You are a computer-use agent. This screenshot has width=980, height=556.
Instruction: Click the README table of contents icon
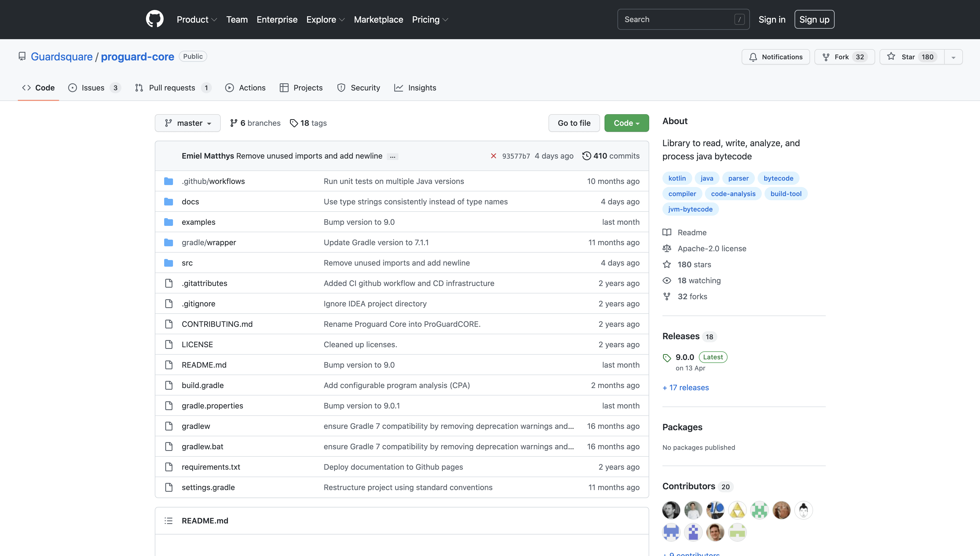[168, 521]
